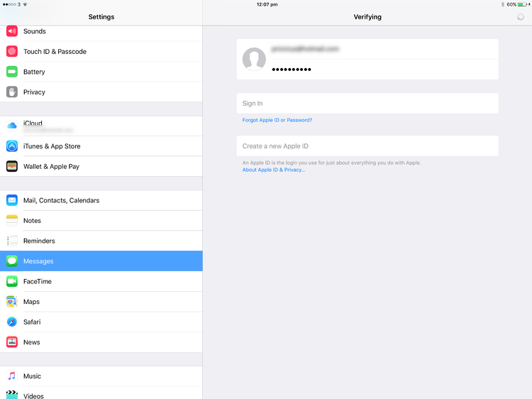The image size is (532, 399).
Task: Tap the 60% battery percentage text
Action: tap(511, 4)
